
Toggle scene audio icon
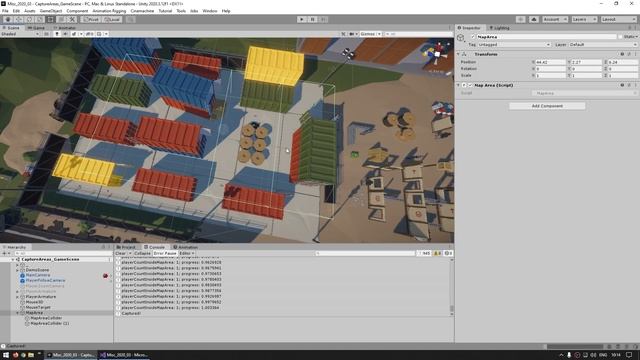point(64,34)
